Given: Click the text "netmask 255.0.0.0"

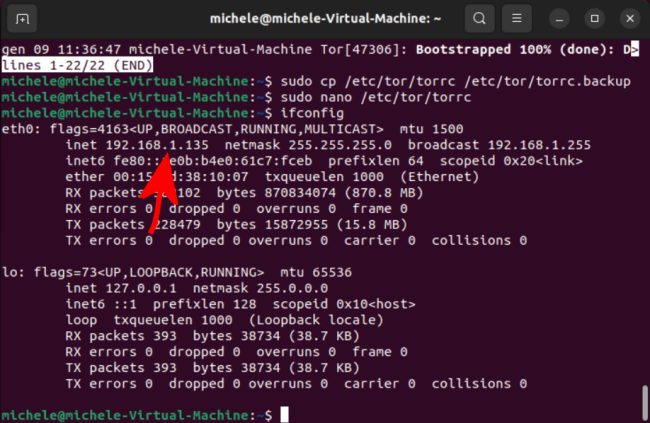Looking at the screenshot, I should [x=260, y=288].
